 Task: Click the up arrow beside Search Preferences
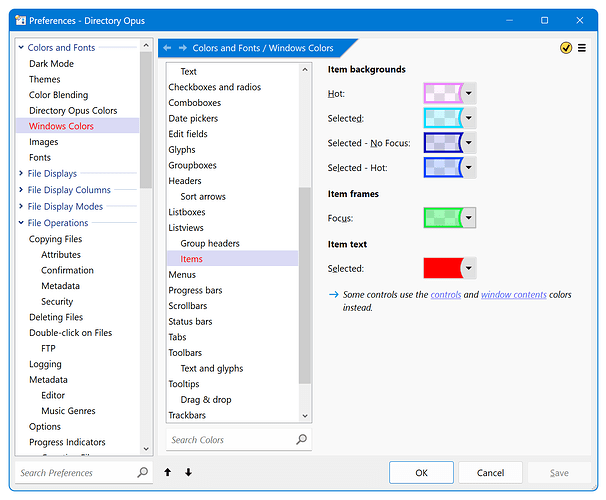167,473
